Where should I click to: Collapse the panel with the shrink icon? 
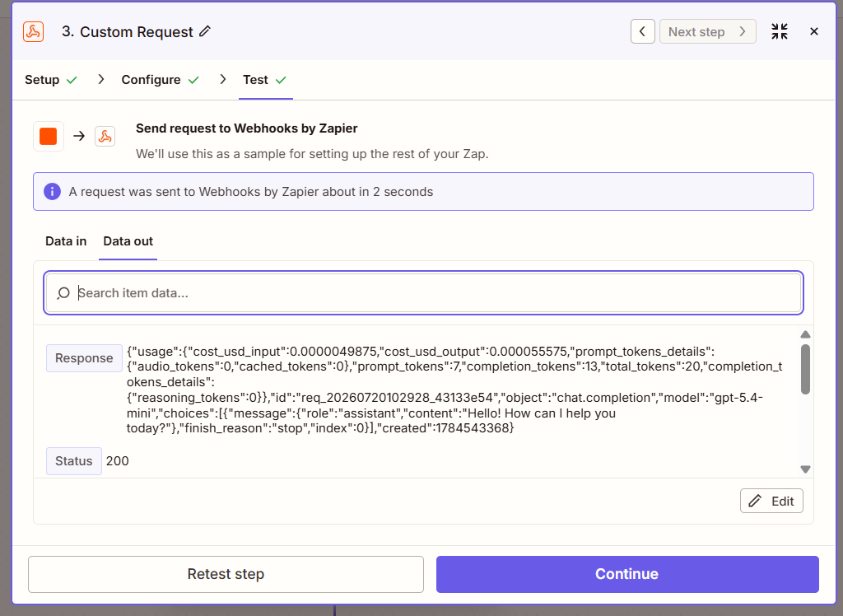coord(780,32)
